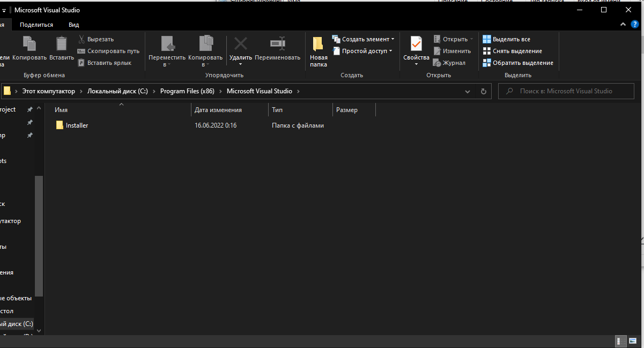
Task: Open the Поделиться ribbon tab
Action: click(36, 25)
